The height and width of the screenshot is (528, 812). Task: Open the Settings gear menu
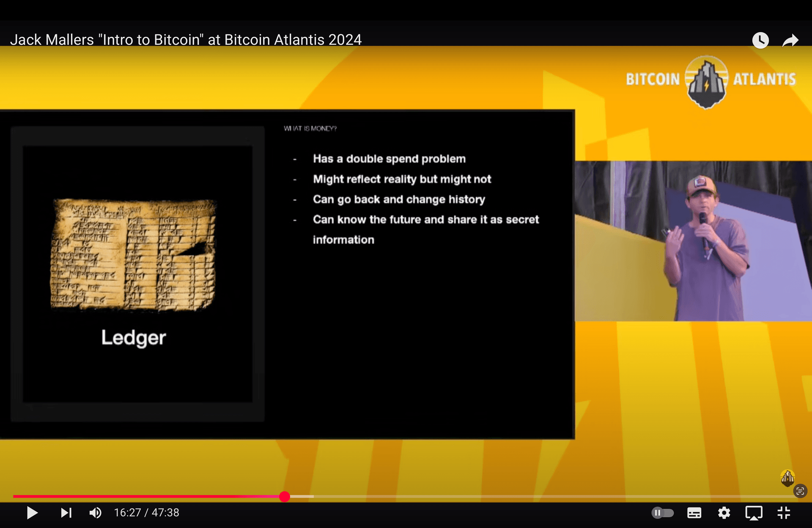pyautogui.click(x=724, y=513)
